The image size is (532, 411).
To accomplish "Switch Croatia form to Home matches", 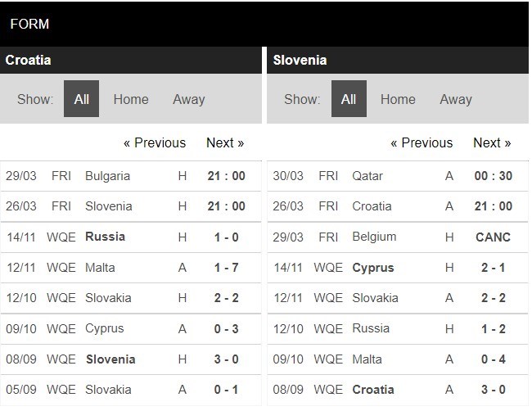I will [x=131, y=99].
